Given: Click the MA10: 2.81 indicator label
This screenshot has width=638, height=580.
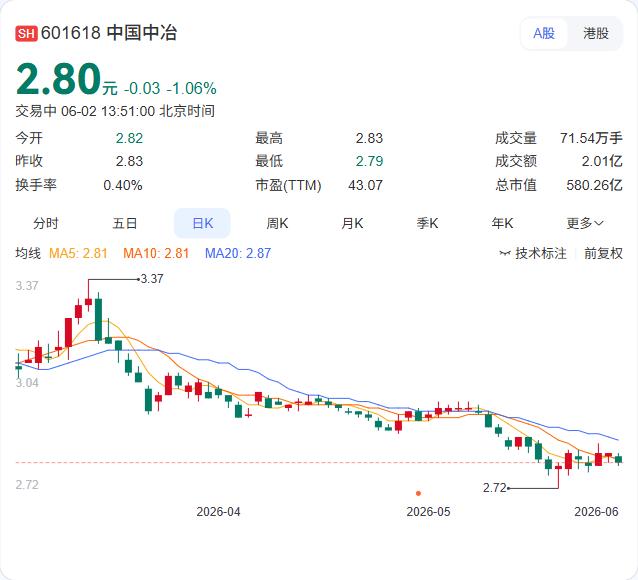Looking at the screenshot, I should [x=156, y=253].
